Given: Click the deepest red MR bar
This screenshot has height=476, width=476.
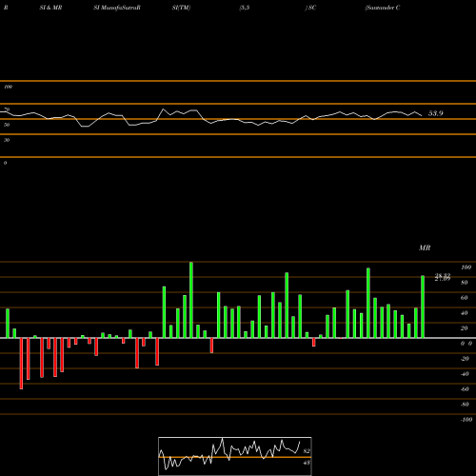Looking at the screenshot, I should pyautogui.click(x=21, y=364).
